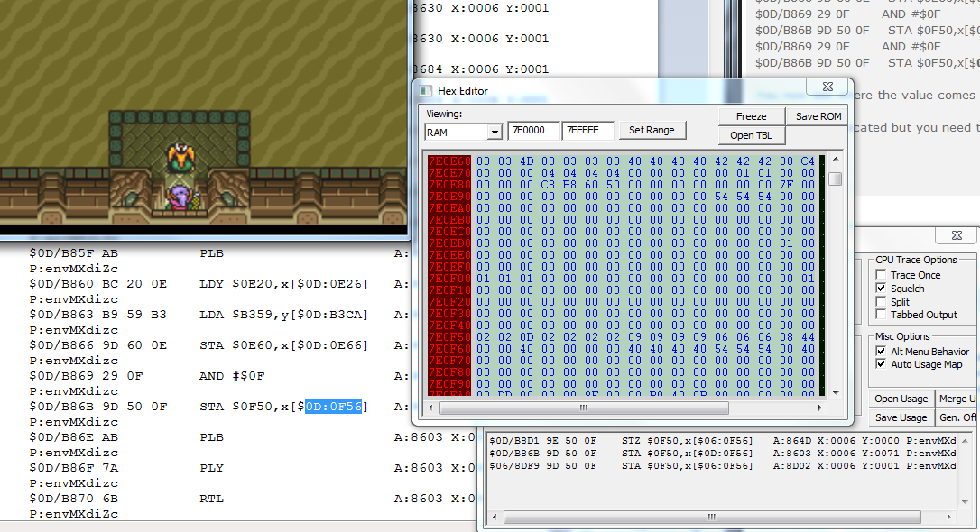This screenshot has width=980, height=532.
Task: Click $0D/B86B STA line in bottom log
Action: [x=723, y=454]
